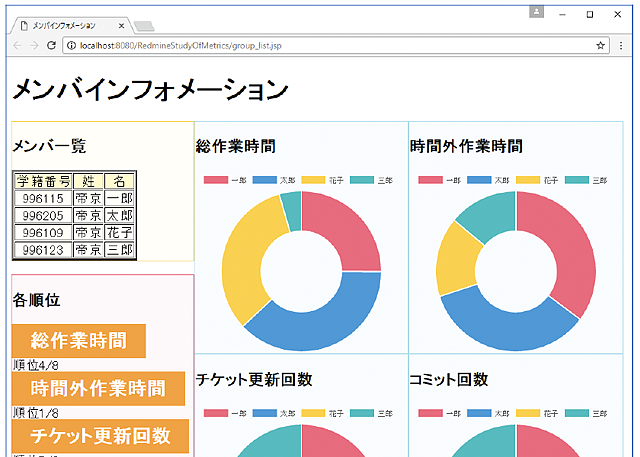Click student number 996115 in the member table

point(42,199)
